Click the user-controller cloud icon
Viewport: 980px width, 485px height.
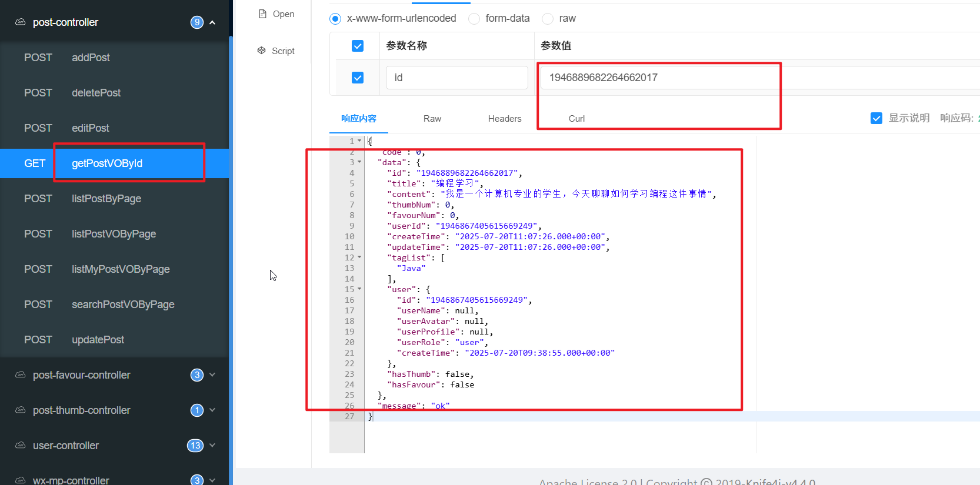pos(21,445)
